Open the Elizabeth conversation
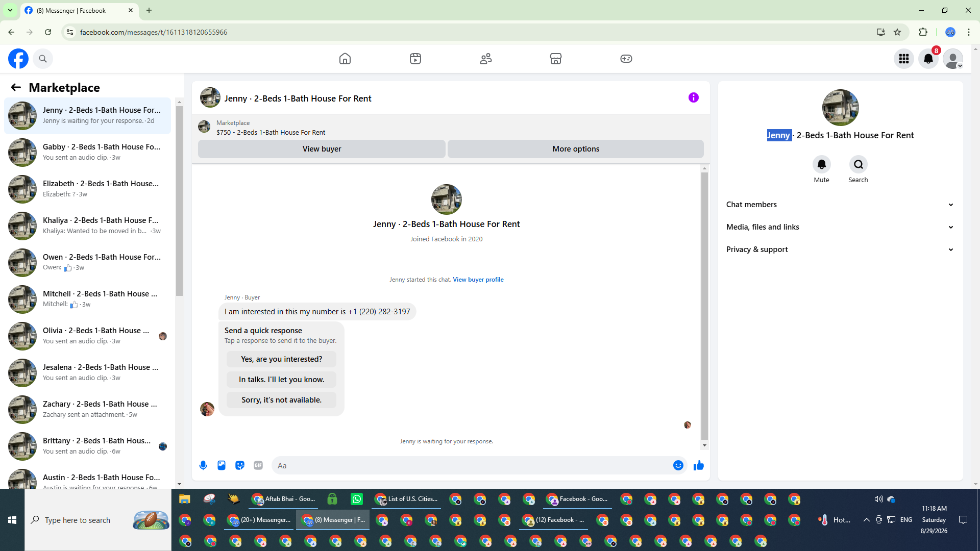 point(88,189)
